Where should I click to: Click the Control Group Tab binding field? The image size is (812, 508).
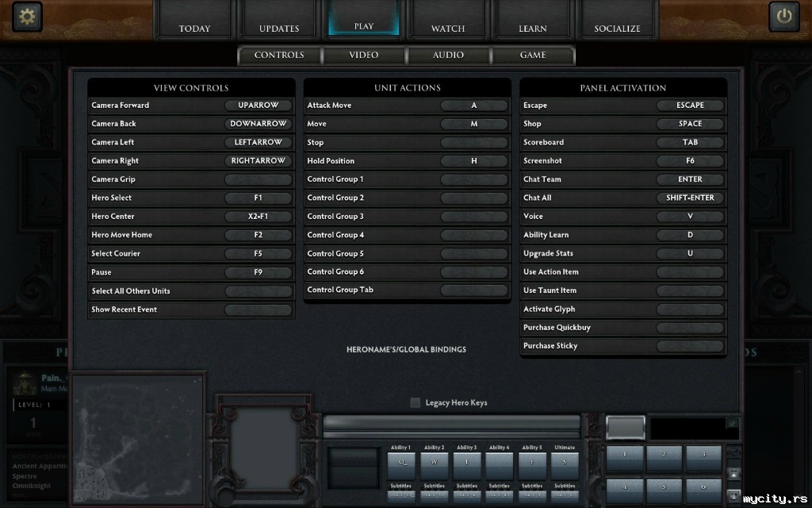474,290
